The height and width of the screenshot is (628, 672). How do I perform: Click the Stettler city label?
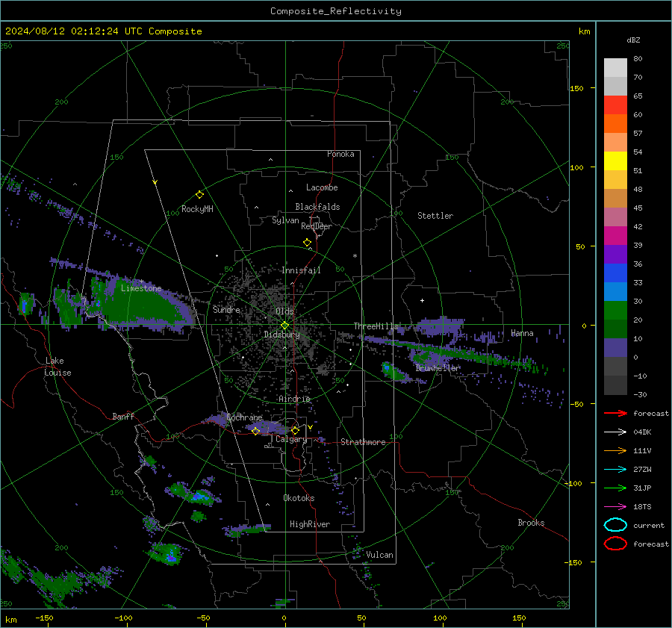tap(435, 216)
